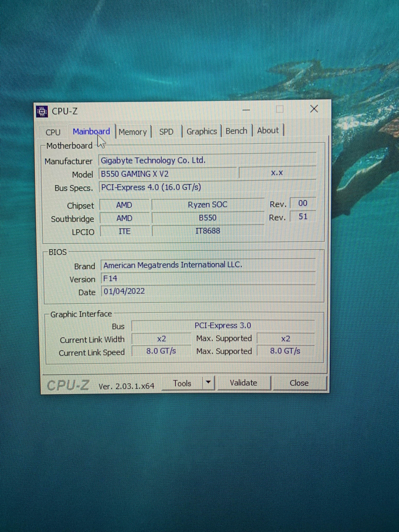Click the Southbridge B550 field
399x532 pixels.
[x=208, y=218]
